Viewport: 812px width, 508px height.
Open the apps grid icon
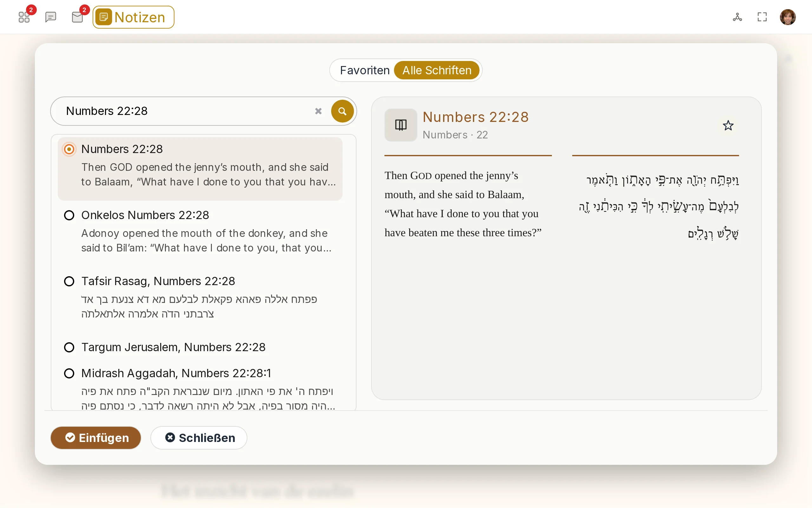tap(24, 17)
